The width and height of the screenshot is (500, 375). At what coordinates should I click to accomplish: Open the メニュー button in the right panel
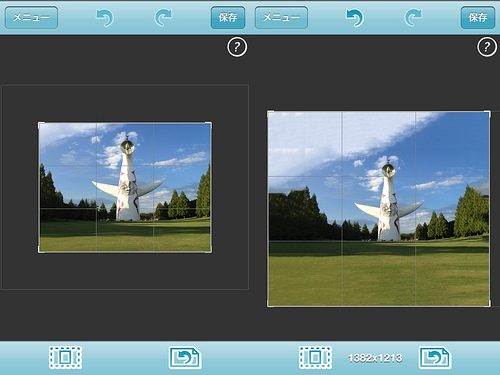[281, 17]
